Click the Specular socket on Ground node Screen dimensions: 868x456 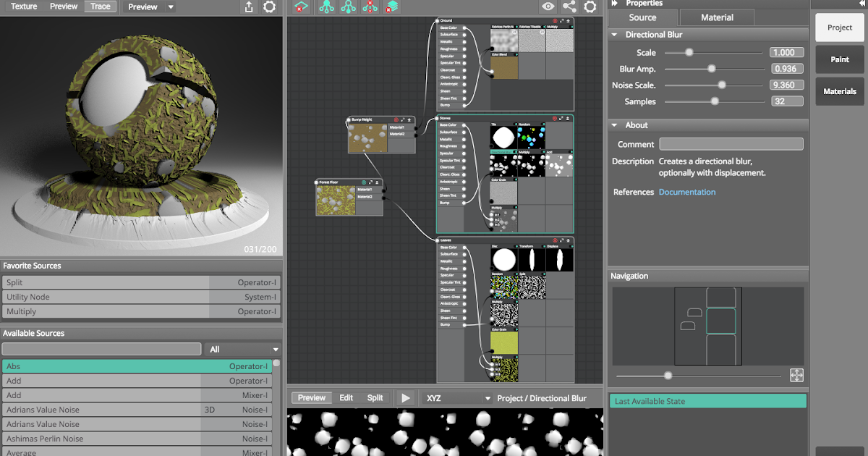point(465,56)
